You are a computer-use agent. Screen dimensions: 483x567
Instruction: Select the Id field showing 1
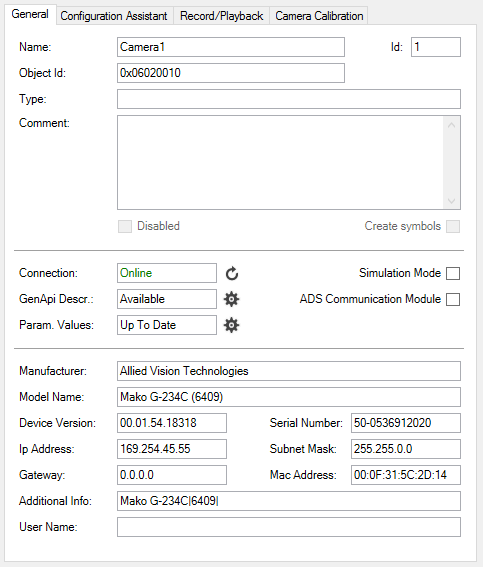436,47
